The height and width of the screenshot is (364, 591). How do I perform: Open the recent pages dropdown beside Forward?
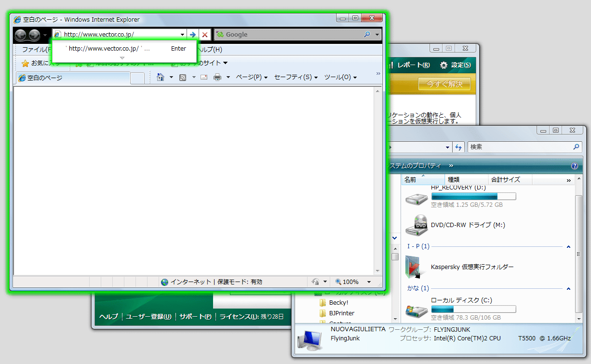pyautogui.click(x=45, y=35)
